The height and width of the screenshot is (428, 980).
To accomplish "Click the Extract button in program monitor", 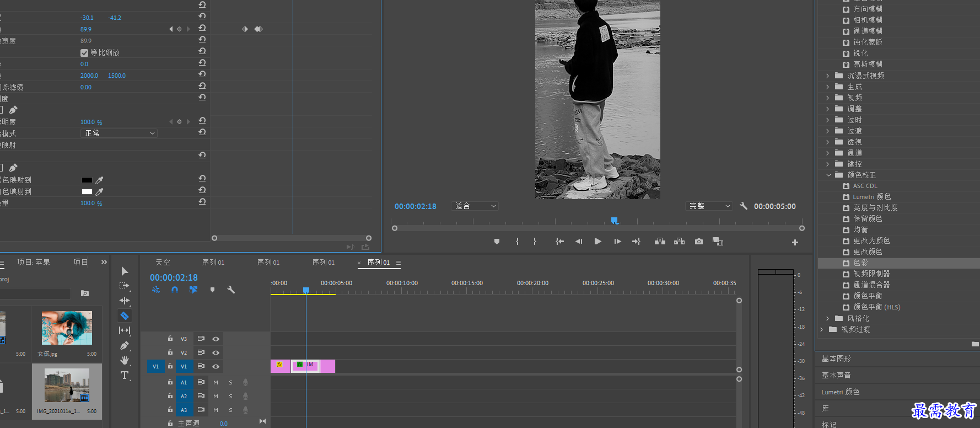I will tap(679, 242).
